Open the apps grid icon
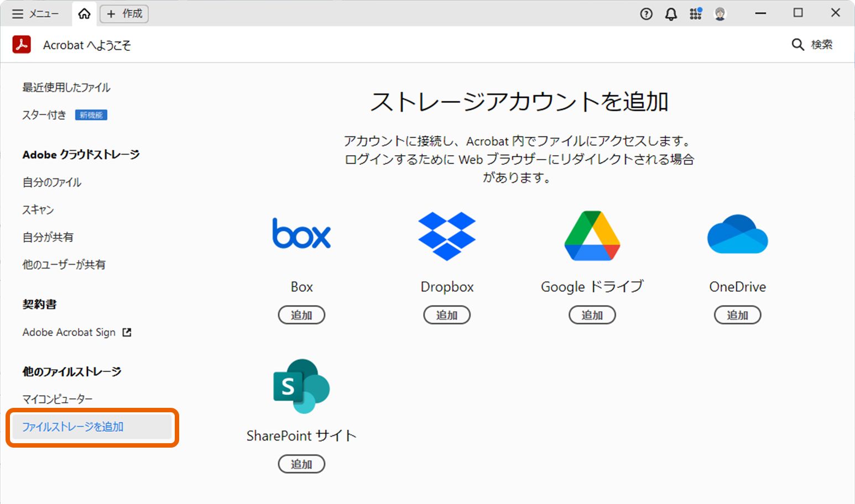The width and height of the screenshot is (855, 504). [x=696, y=14]
